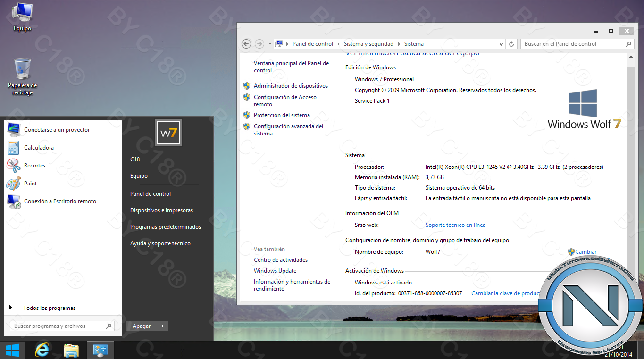Open Panel de control from Start menu

[x=151, y=194]
